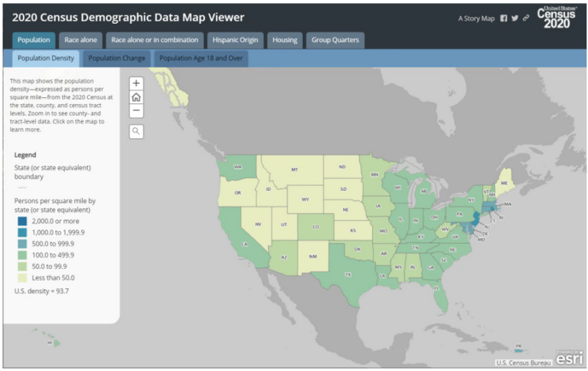Open the map search magnifier
Viewport: 588px width, 371px height.
tap(136, 131)
